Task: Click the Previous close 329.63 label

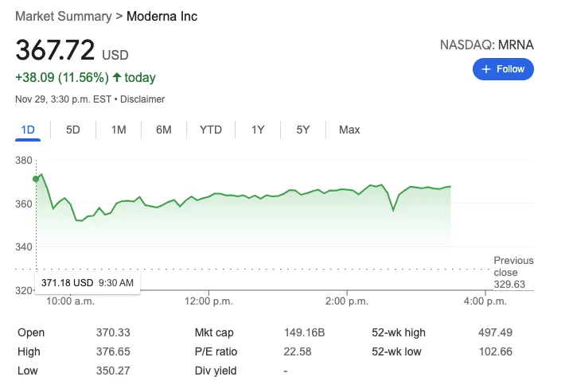Action: [x=513, y=273]
